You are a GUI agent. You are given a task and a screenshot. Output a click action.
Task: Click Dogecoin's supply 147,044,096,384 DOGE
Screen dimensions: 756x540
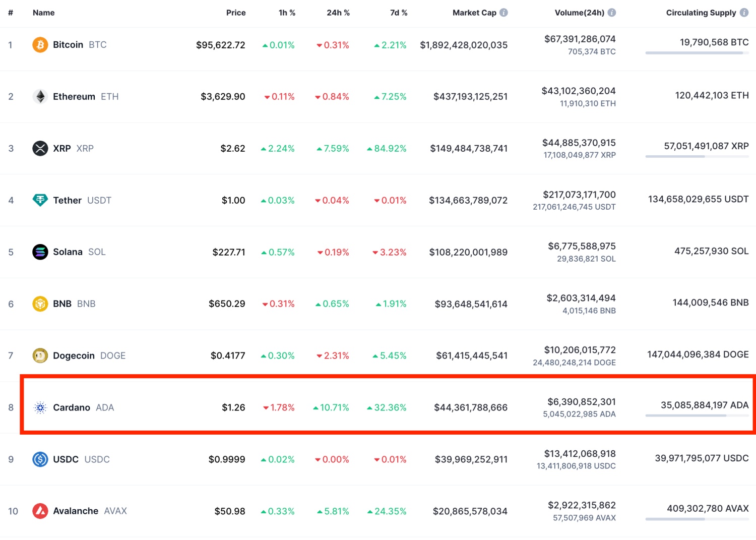(x=698, y=354)
